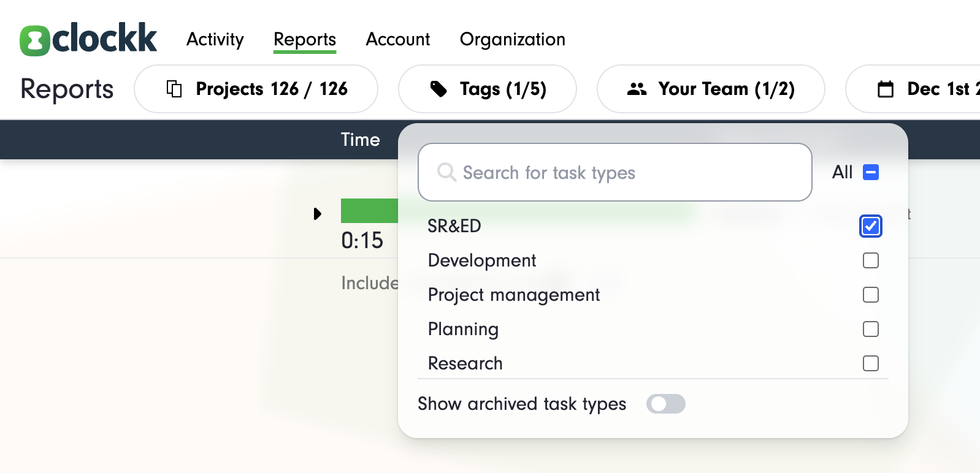The image size is (980, 473).
Task: Open the Tags (1/5) filter dropdown
Action: (x=487, y=89)
